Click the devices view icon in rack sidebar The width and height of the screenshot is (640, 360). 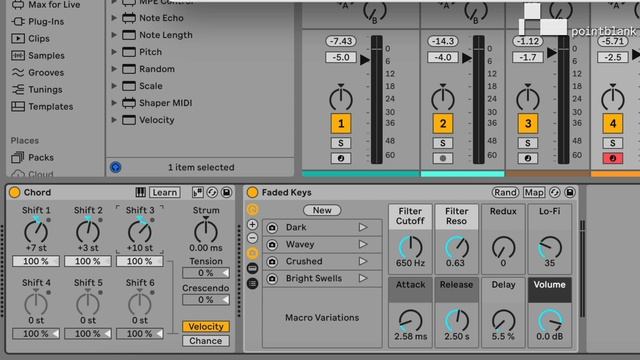[253, 268]
